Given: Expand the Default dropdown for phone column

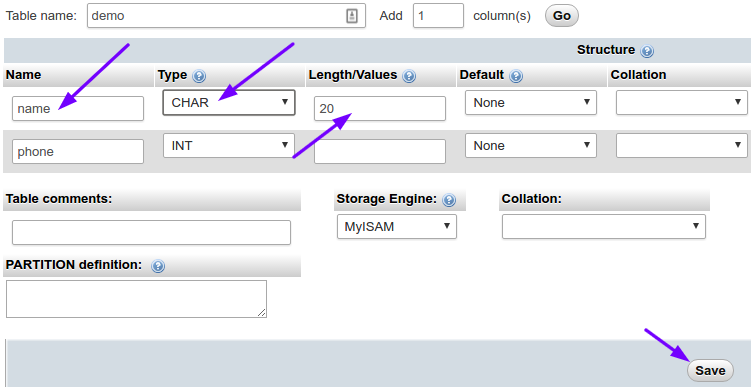Looking at the screenshot, I should [x=531, y=145].
